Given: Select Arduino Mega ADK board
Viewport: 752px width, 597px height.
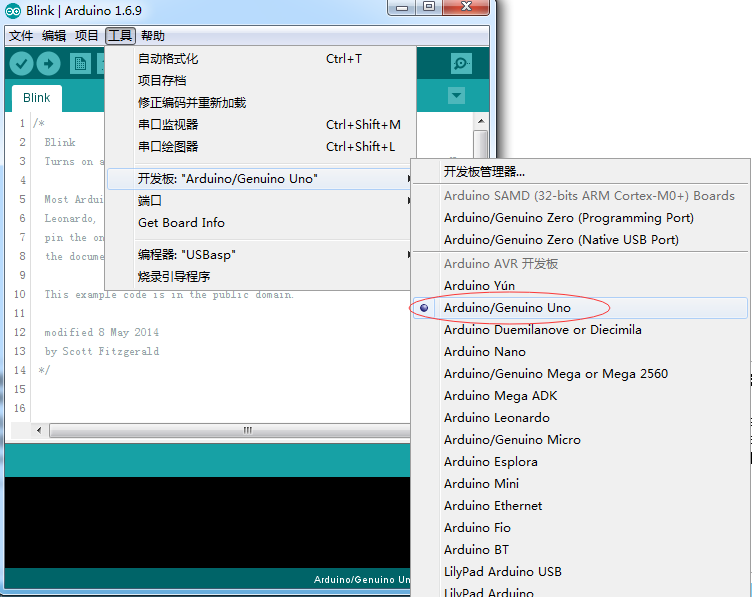Looking at the screenshot, I should click(x=580, y=396).
